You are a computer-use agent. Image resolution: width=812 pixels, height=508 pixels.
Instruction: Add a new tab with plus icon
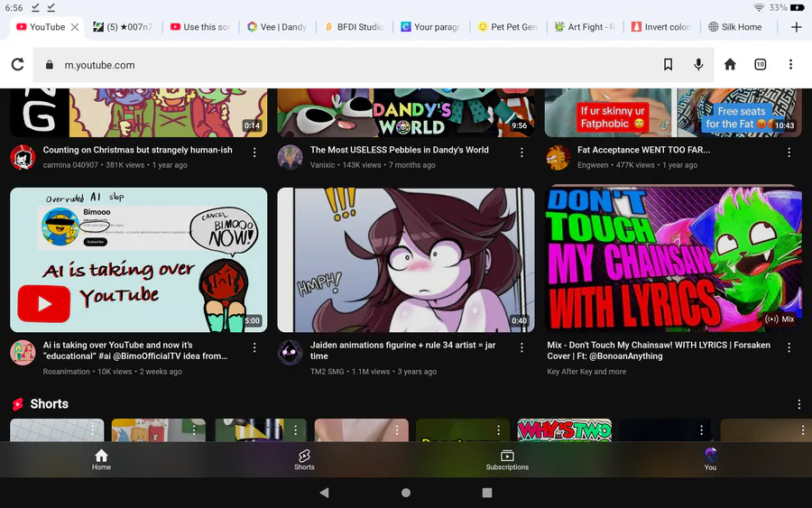click(x=796, y=27)
